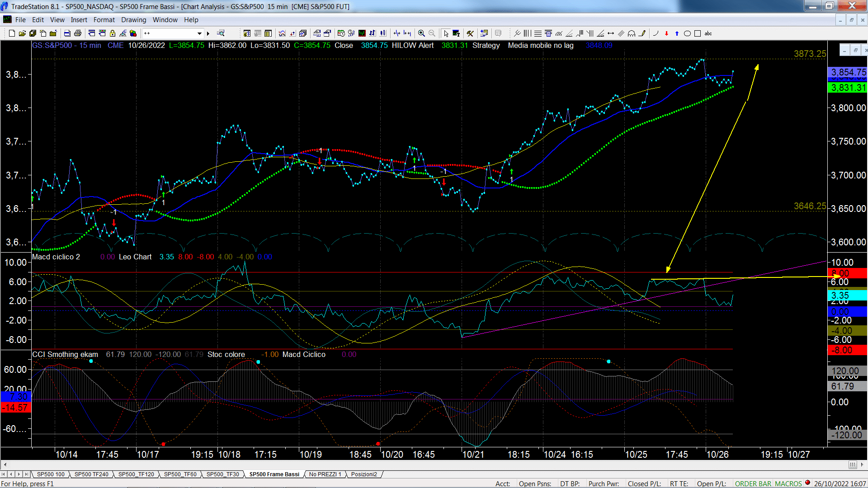Click the symbol lookup magnifier icon
Image resolution: width=868 pixels, height=488 pixels.
tap(221, 33)
